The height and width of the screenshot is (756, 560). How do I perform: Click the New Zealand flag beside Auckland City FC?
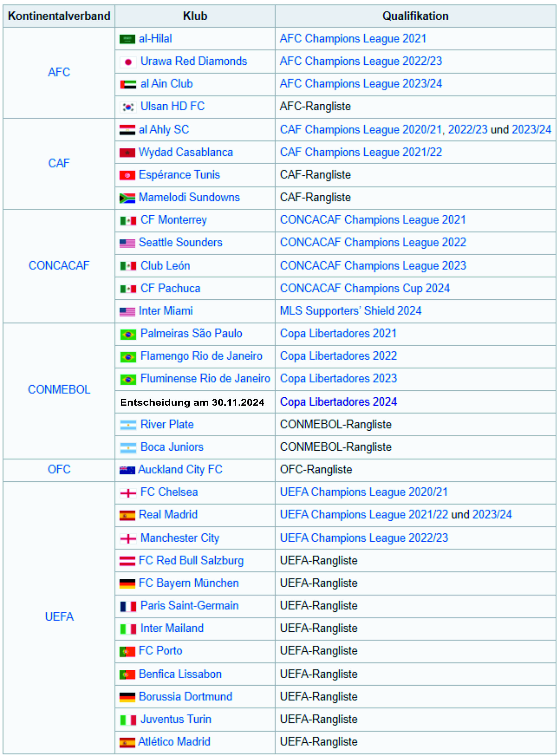(128, 470)
